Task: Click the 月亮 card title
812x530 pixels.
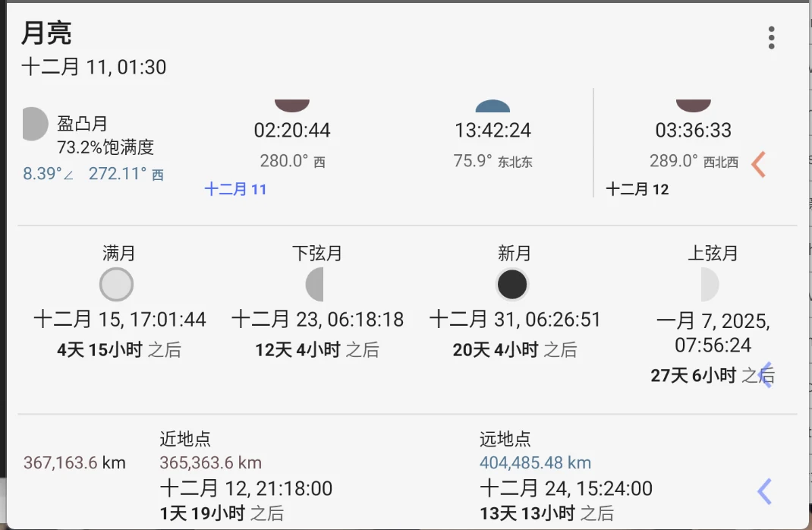Action: click(x=46, y=34)
